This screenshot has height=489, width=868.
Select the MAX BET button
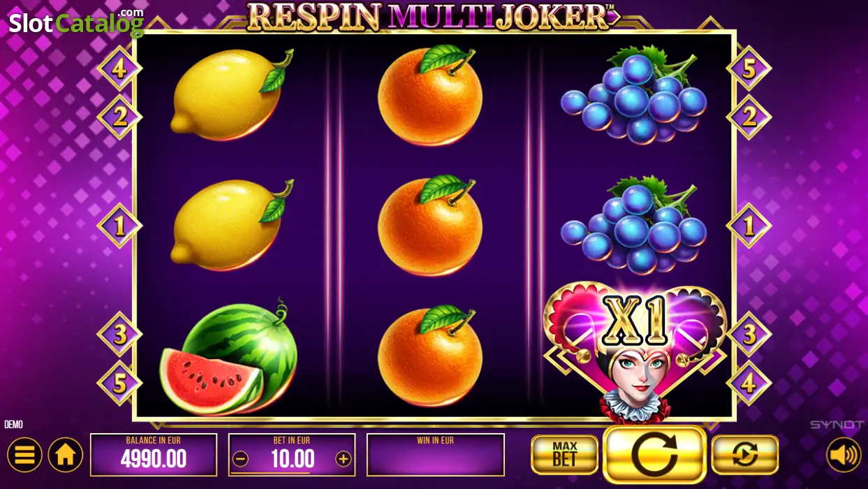point(564,455)
